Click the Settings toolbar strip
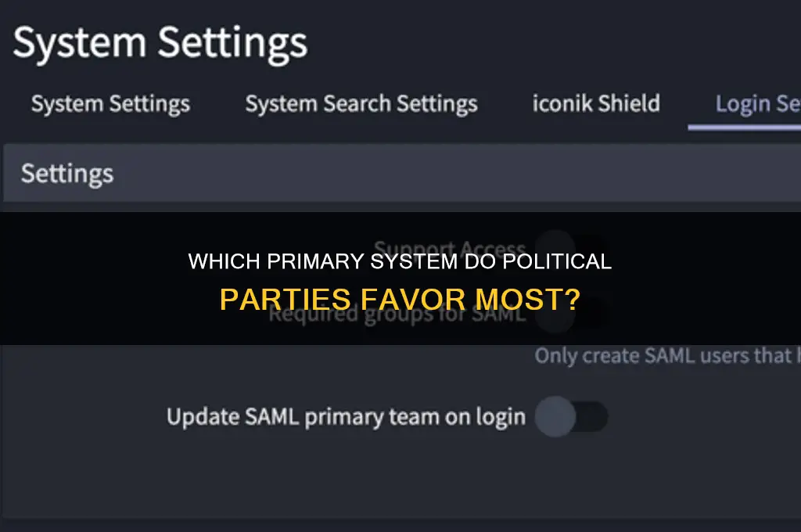The height and width of the screenshot is (532, 801). click(x=400, y=173)
